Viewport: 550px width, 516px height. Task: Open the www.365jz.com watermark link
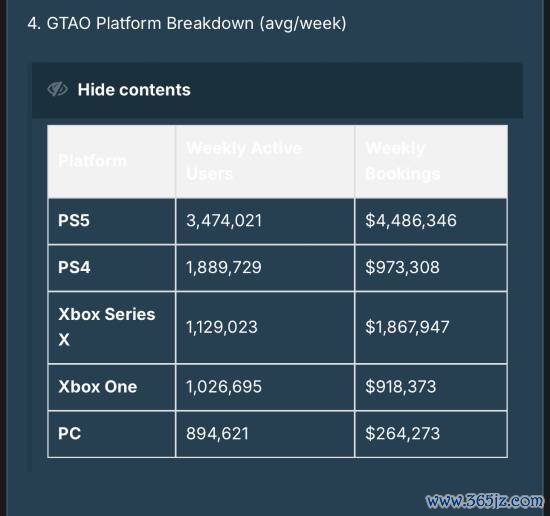click(x=484, y=501)
